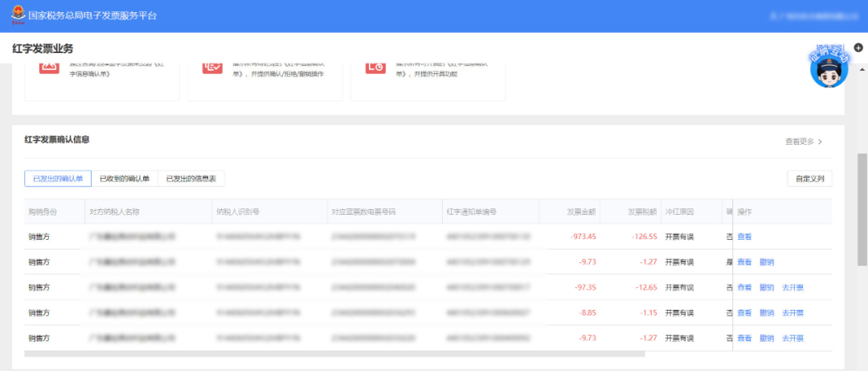Open the 自定义列 column settings button
868x371 pixels.
[809, 179]
